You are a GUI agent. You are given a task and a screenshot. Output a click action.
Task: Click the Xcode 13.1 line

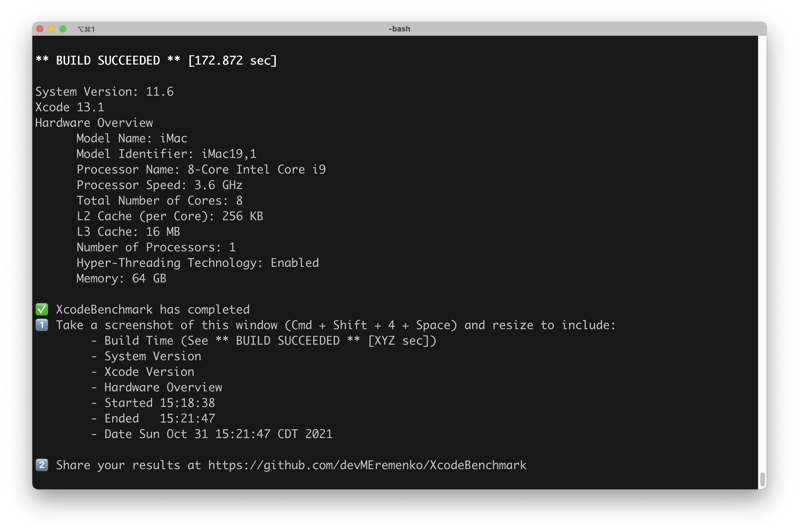point(70,107)
